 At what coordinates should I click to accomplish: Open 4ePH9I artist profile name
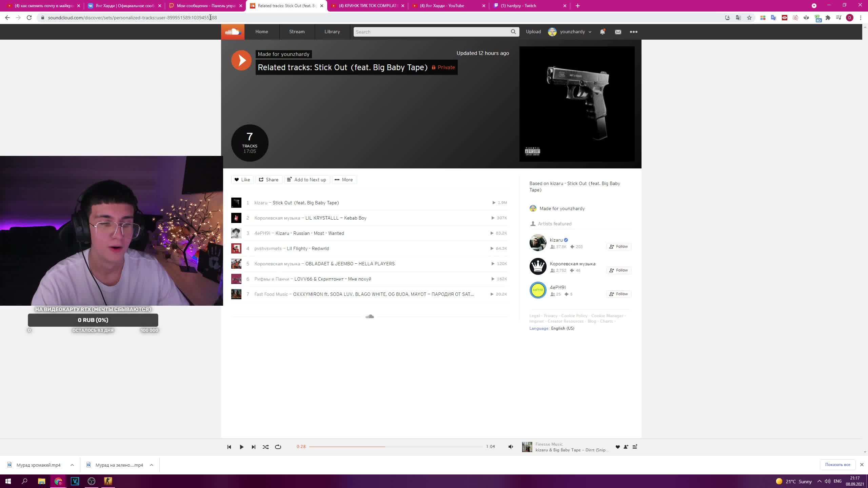[558, 287]
